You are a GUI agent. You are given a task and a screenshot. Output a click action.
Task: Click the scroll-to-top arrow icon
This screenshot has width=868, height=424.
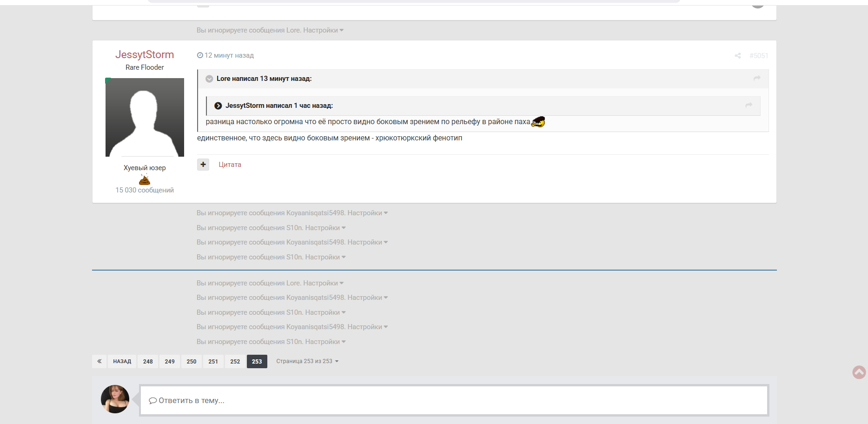pos(859,372)
